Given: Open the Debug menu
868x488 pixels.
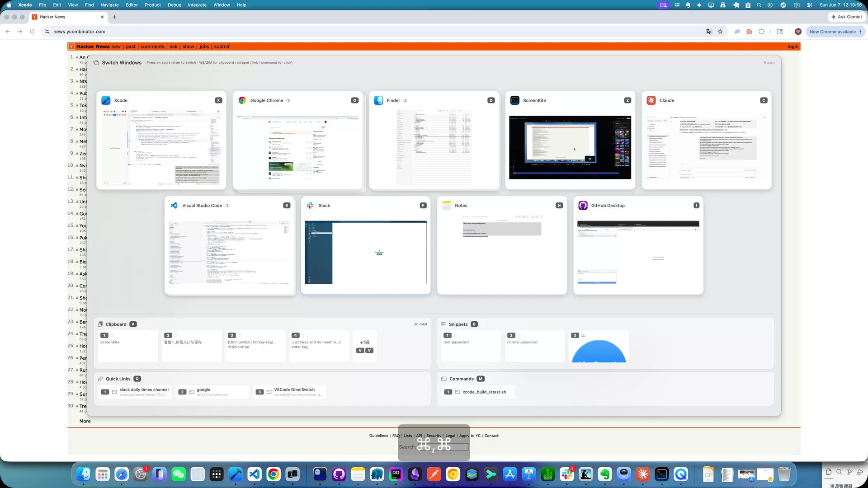Looking at the screenshot, I should 174,5.
